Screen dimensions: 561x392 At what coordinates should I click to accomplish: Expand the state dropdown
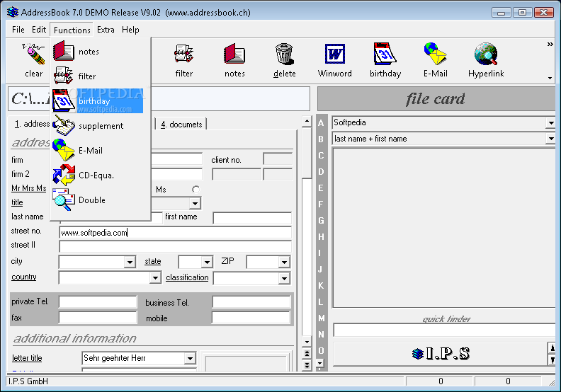coord(207,263)
